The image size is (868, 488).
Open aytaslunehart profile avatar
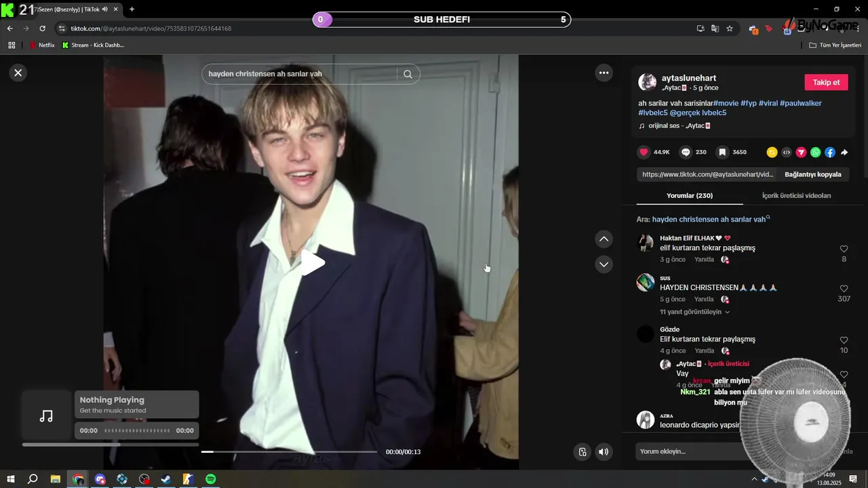click(x=647, y=82)
